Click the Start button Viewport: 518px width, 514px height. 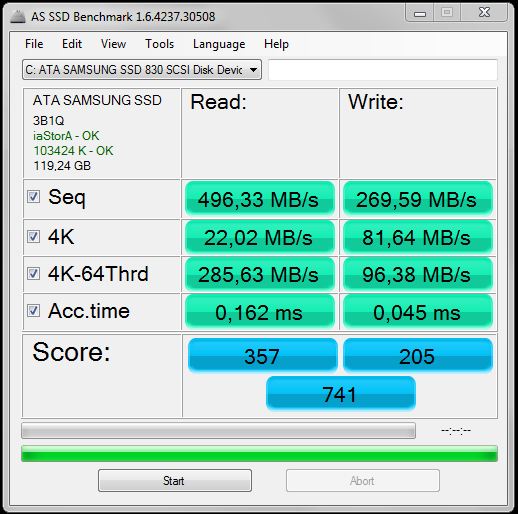(175, 480)
